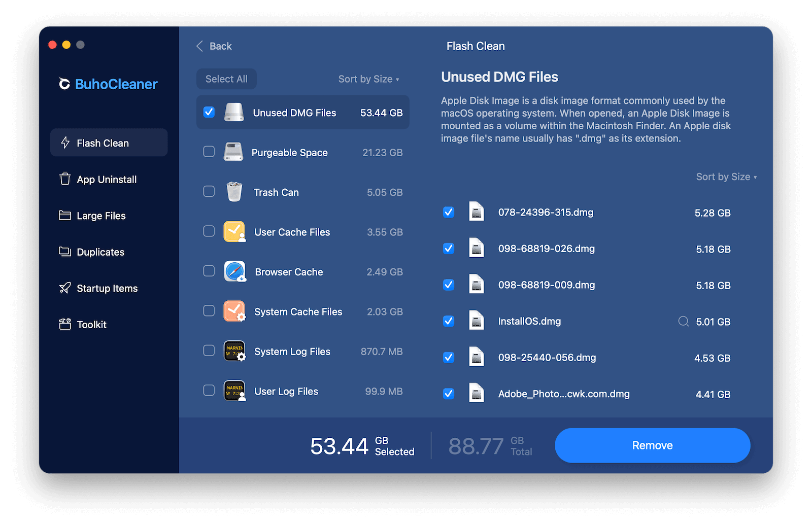Open the App Uninstall section
The width and height of the screenshot is (812, 525).
[107, 180]
